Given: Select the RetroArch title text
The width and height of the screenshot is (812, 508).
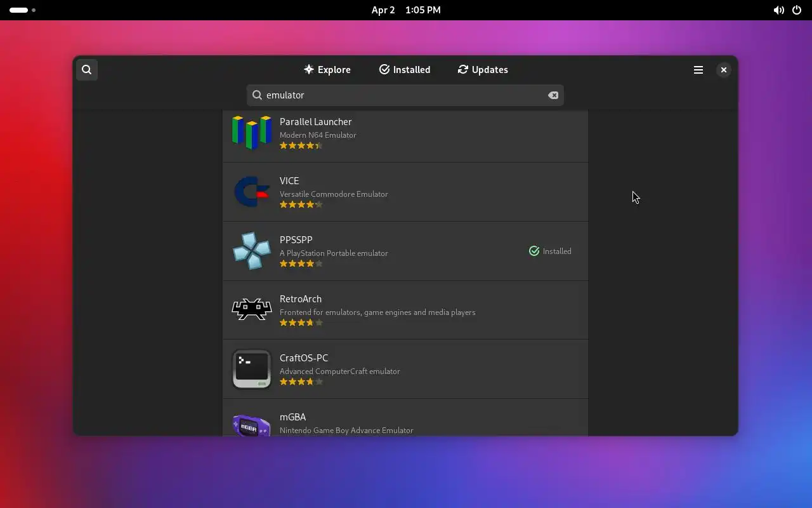Looking at the screenshot, I should (x=301, y=299).
